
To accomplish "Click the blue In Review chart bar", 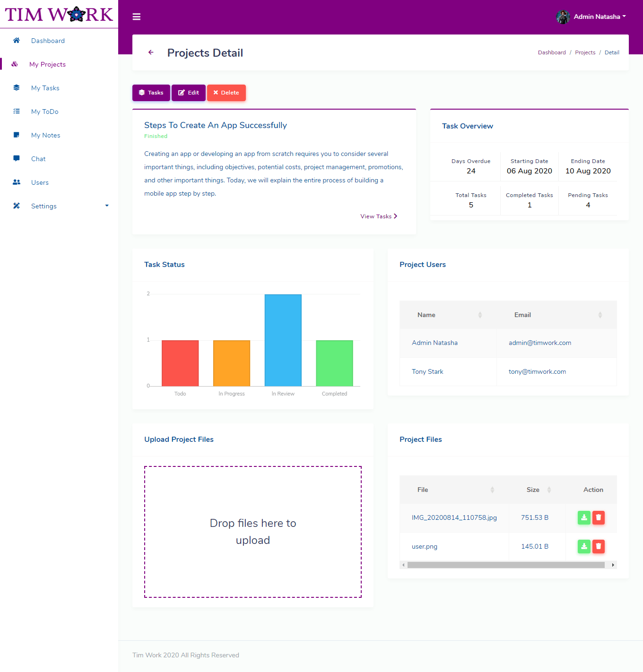I will [283, 340].
